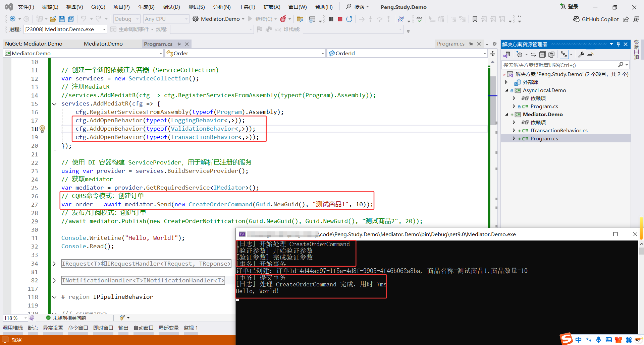Collapse all nodes in Solution Explorer
Viewport: 644px width, 345px height.
[542, 54]
